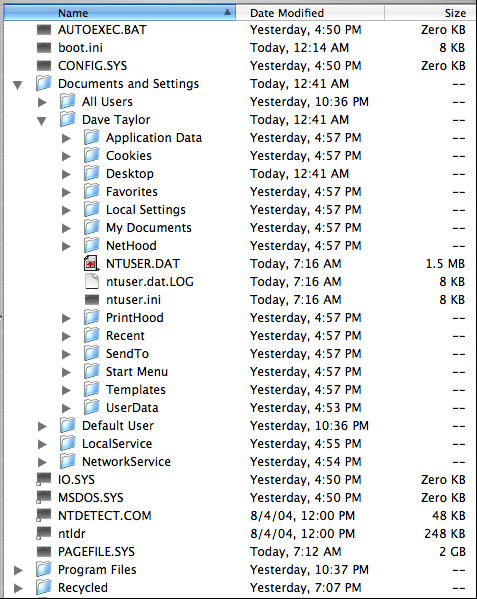Expand the All Users folder
This screenshot has height=599, width=477.
point(42,102)
